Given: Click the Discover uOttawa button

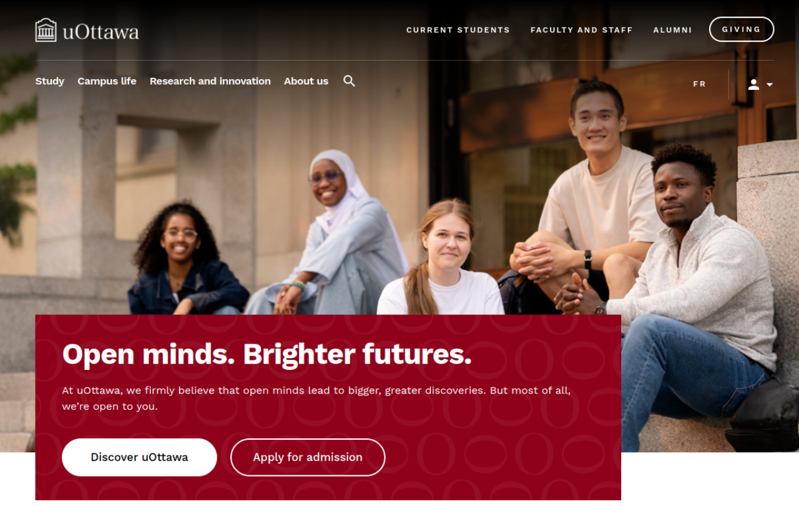Looking at the screenshot, I should [139, 457].
